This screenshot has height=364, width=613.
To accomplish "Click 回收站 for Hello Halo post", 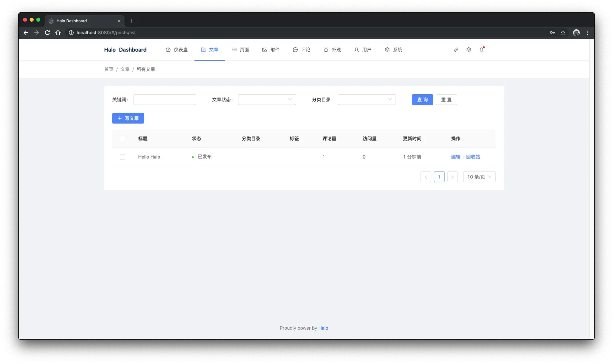I will (x=473, y=157).
